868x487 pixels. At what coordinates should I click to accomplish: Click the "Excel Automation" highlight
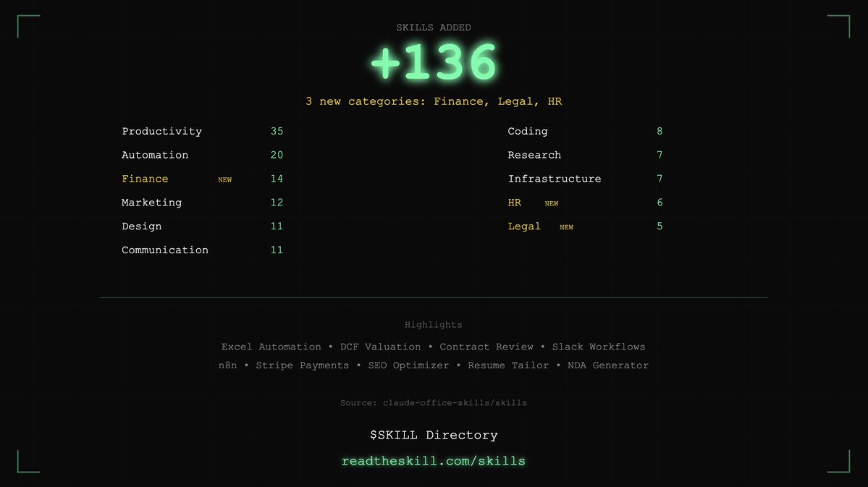(271, 347)
